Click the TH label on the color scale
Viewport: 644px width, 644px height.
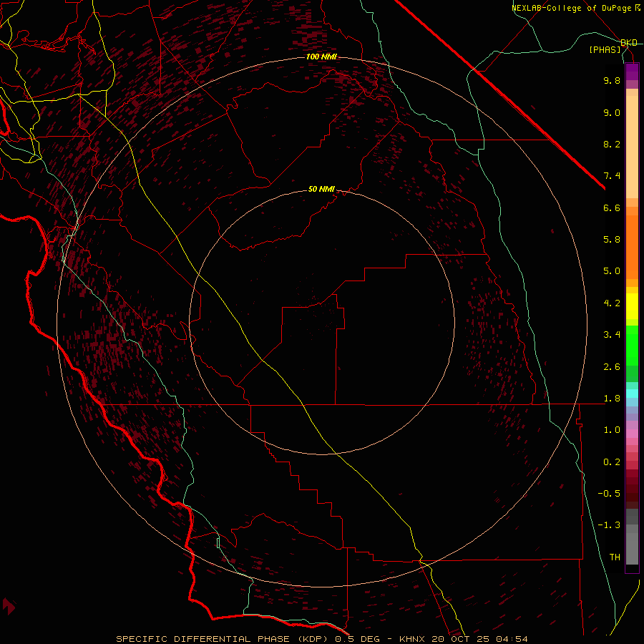coord(615,557)
